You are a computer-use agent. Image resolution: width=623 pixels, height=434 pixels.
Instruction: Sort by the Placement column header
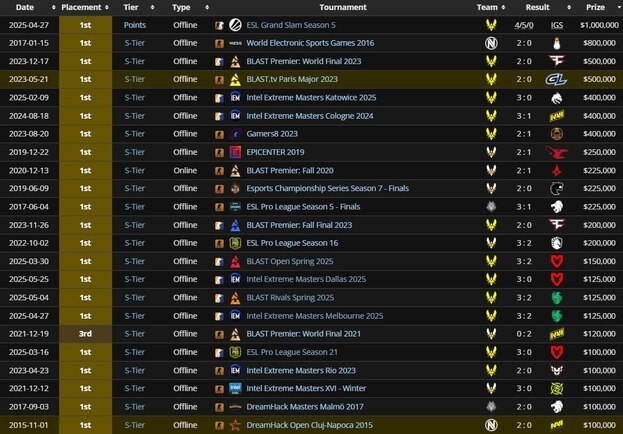tap(81, 6)
